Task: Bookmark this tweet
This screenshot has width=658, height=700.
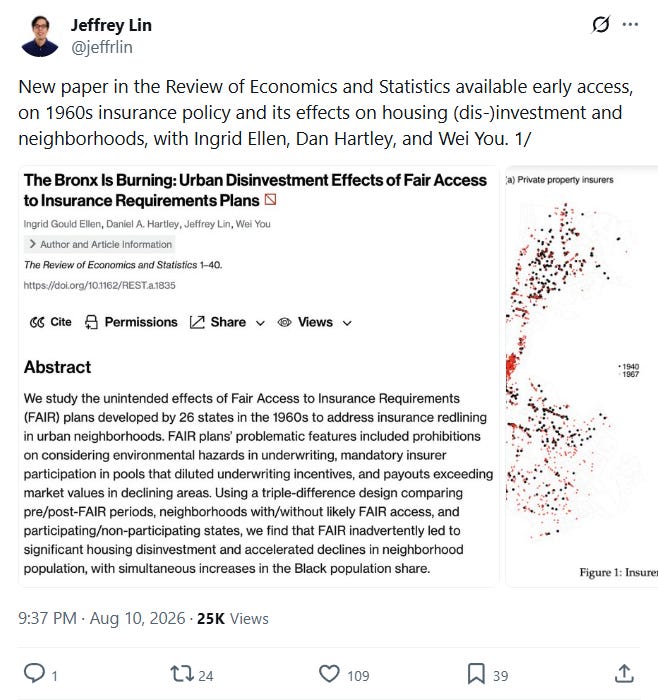Action: [x=476, y=674]
